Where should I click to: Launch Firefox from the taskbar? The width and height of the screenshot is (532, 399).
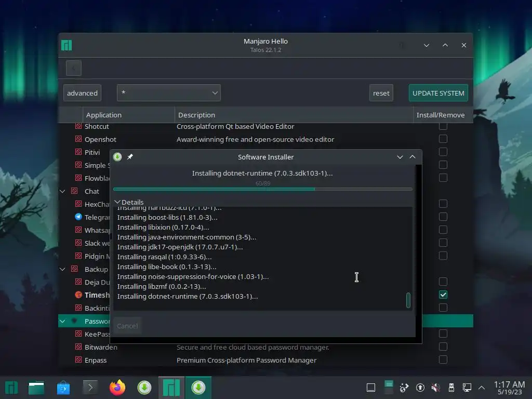pos(117,388)
